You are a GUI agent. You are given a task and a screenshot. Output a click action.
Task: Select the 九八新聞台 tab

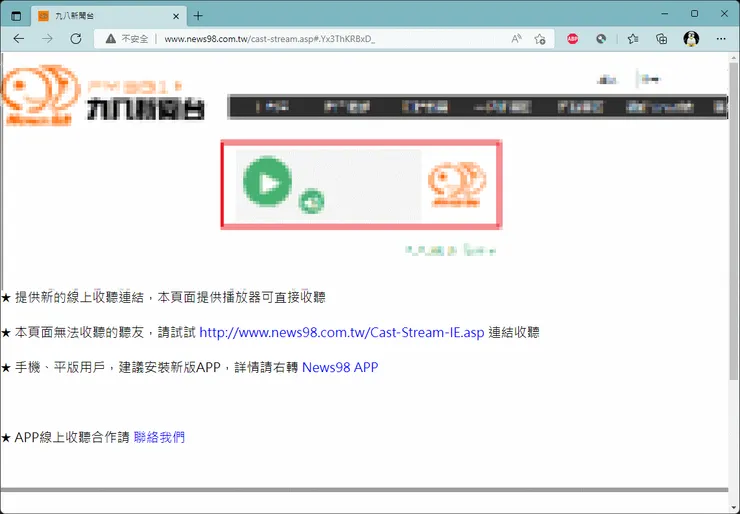click(109, 16)
